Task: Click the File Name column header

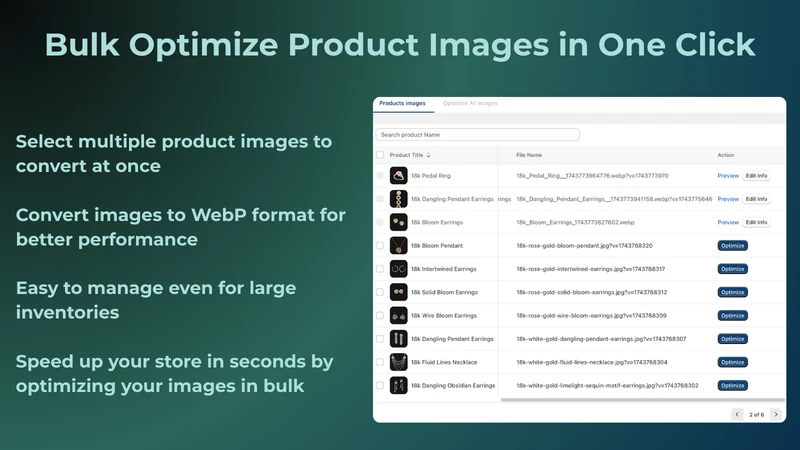Action: (529, 155)
